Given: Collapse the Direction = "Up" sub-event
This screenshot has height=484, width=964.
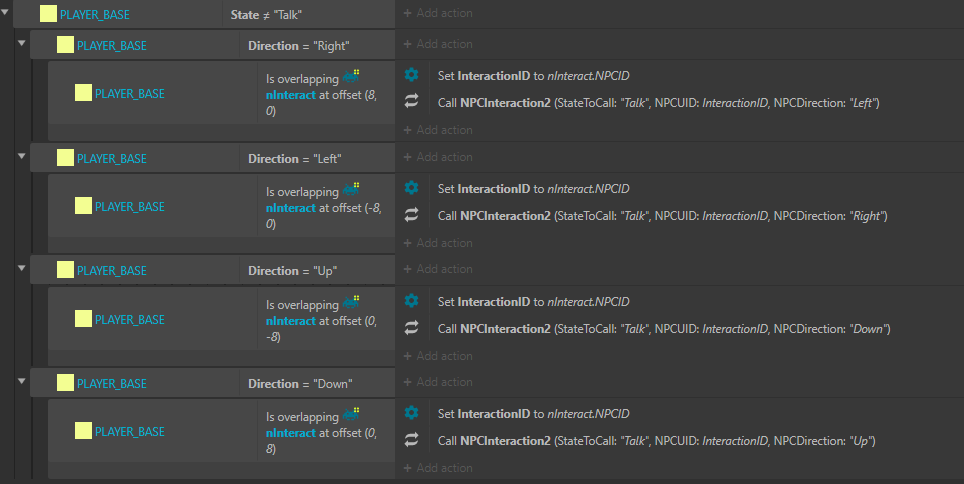Looking at the screenshot, I should tap(22, 268).
